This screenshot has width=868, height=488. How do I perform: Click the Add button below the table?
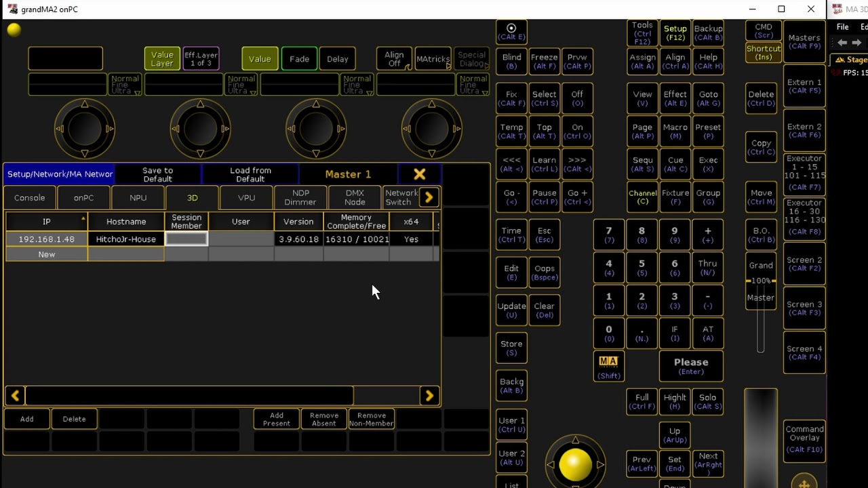click(x=26, y=419)
